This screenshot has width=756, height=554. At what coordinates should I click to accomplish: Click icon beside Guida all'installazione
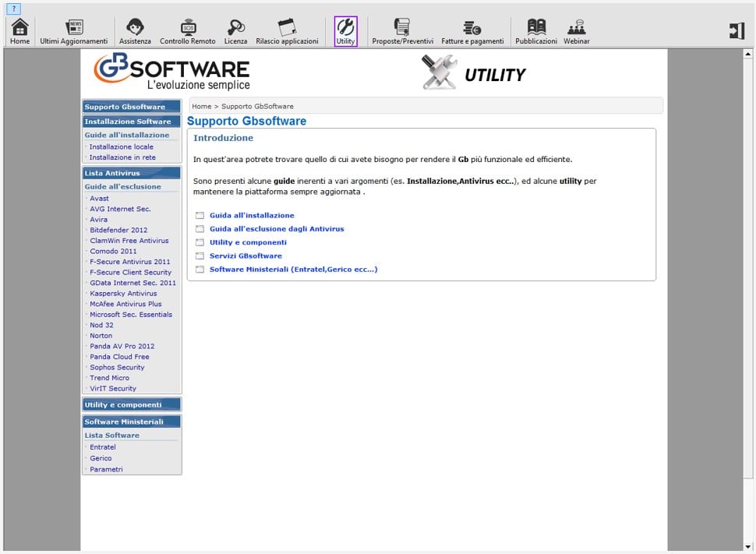(x=200, y=216)
